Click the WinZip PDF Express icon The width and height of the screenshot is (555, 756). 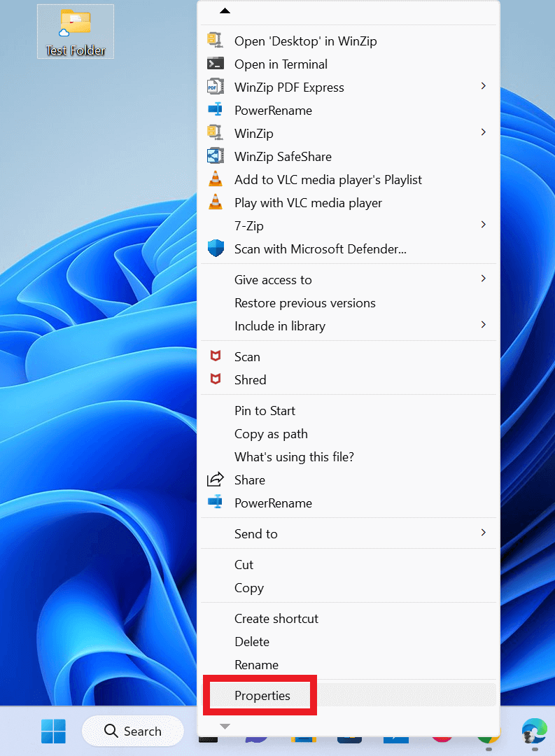coord(215,87)
